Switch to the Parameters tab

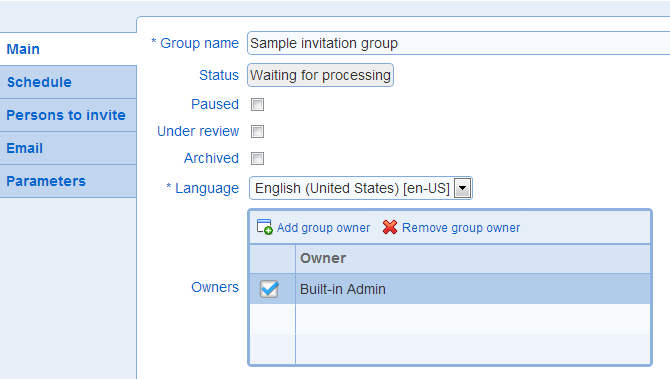(68, 181)
